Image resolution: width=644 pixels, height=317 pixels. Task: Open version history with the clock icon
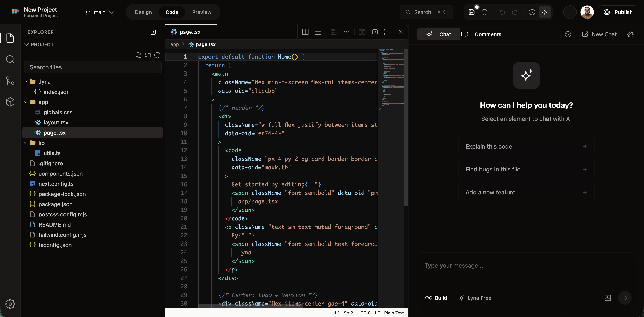point(532,12)
